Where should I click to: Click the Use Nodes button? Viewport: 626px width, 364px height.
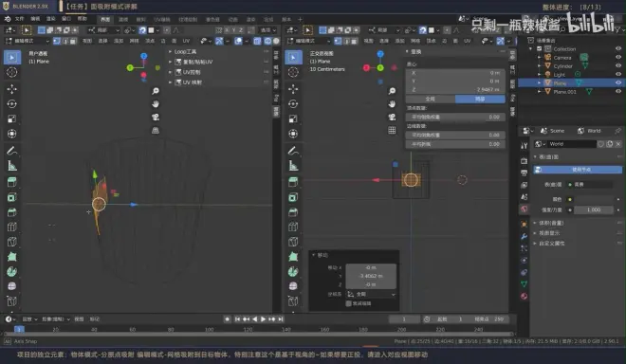click(x=578, y=170)
